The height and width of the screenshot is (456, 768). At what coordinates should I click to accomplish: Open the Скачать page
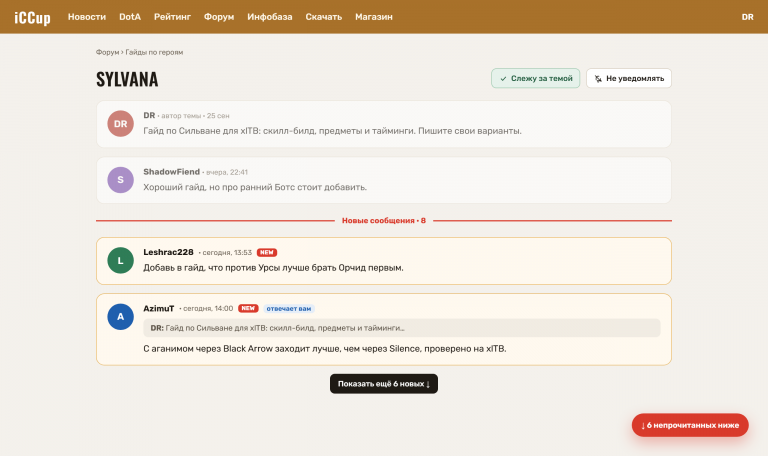pyautogui.click(x=324, y=17)
